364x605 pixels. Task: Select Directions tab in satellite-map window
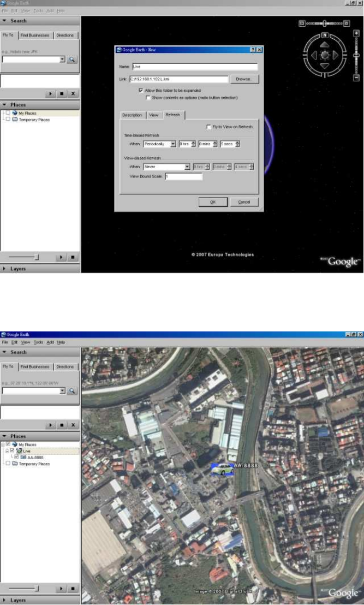point(65,366)
